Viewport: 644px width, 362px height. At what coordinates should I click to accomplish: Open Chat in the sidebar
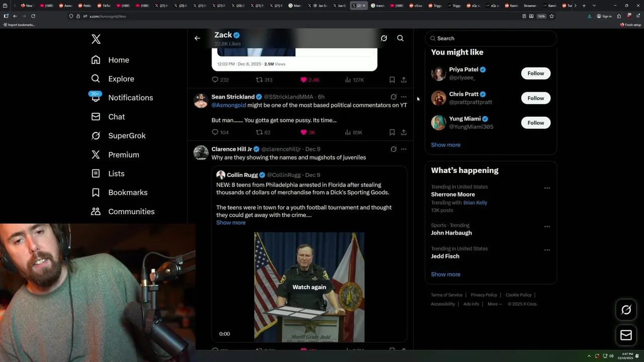(108, 117)
